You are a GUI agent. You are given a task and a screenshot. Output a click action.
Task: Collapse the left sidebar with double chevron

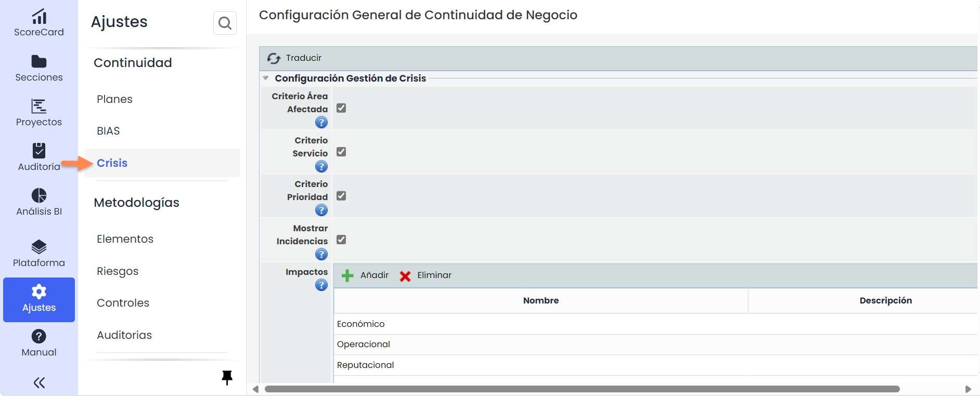[x=39, y=383]
